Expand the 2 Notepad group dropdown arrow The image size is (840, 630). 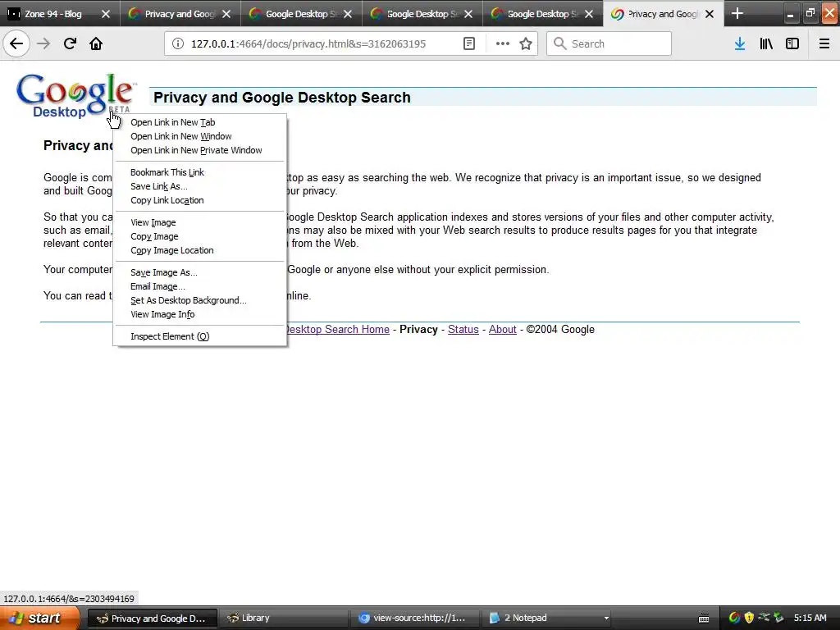click(x=606, y=619)
